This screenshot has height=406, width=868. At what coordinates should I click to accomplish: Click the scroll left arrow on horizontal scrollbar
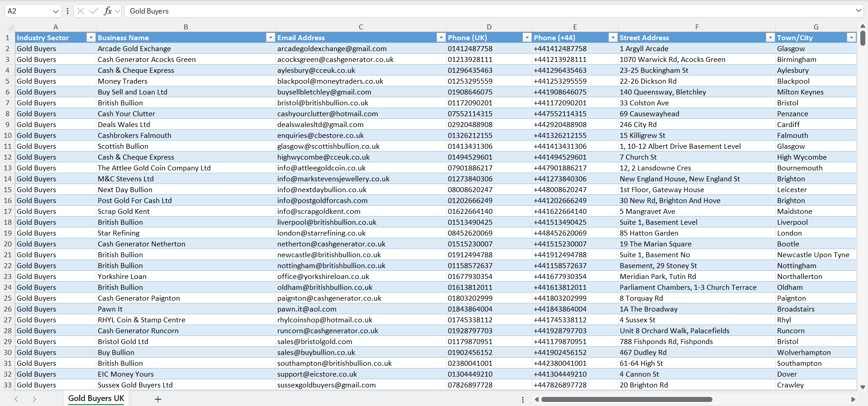[x=536, y=400]
